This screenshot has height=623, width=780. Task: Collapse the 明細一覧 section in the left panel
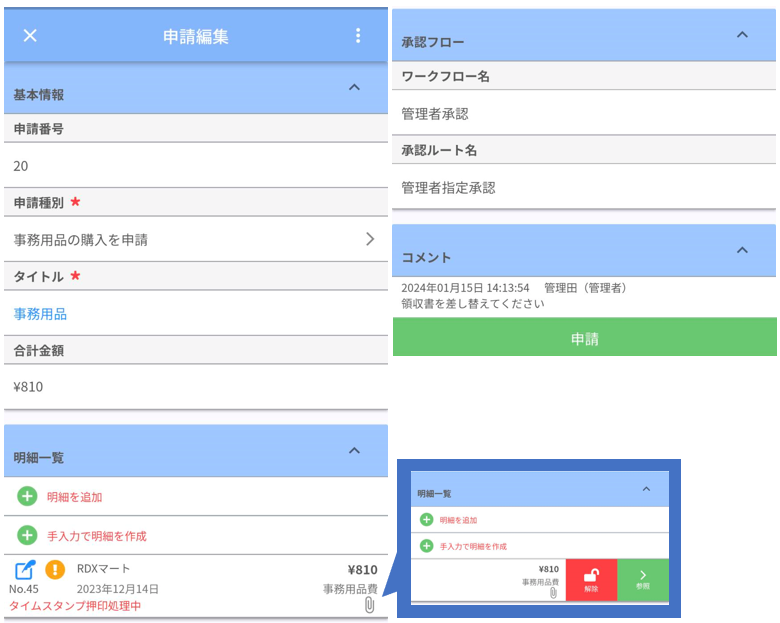tap(353, 451)
